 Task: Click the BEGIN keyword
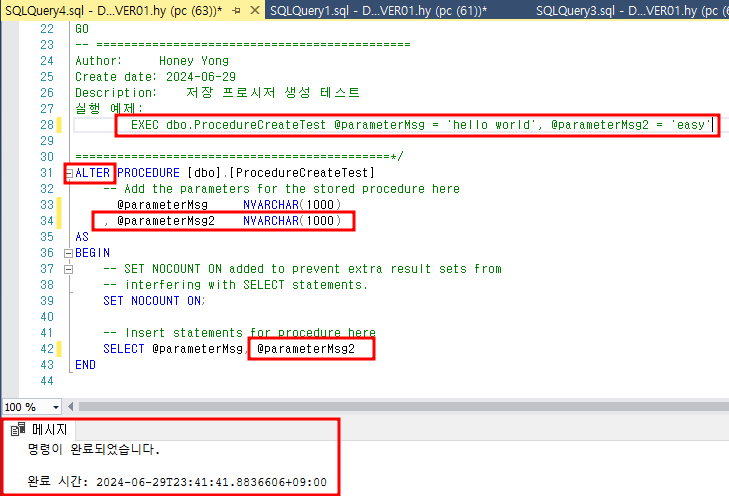coord(93,253)
